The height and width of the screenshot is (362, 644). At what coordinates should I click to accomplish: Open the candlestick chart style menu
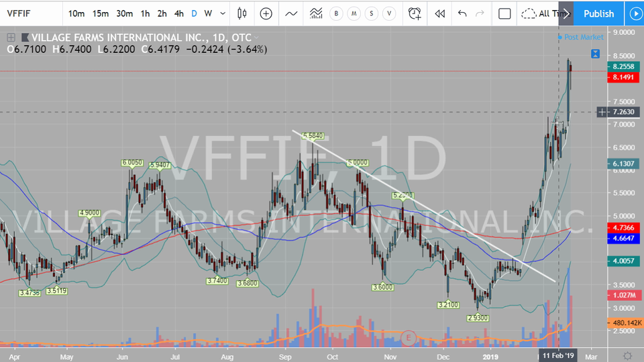pos(242,13)
